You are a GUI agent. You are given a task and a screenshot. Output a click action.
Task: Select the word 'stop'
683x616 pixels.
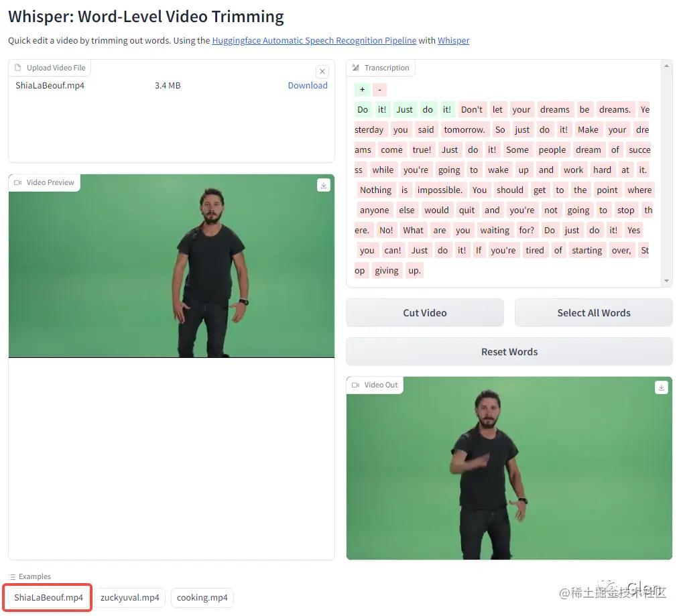coord(625,210)
